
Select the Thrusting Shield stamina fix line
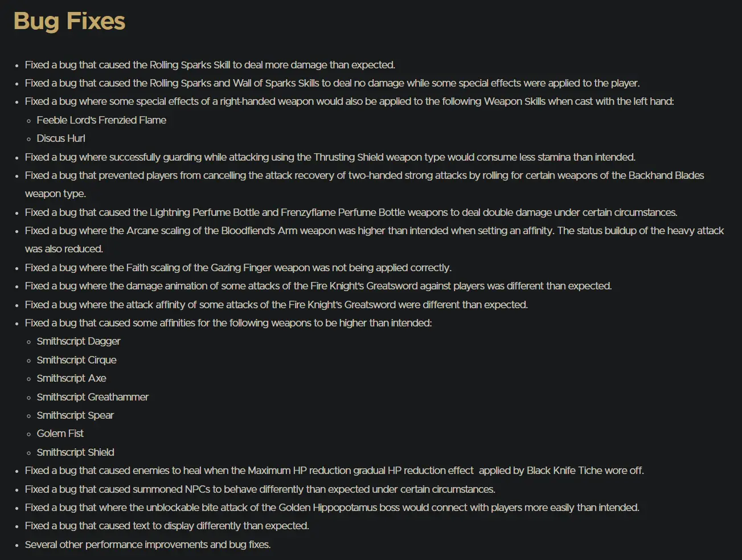click(x=330, y=157)
